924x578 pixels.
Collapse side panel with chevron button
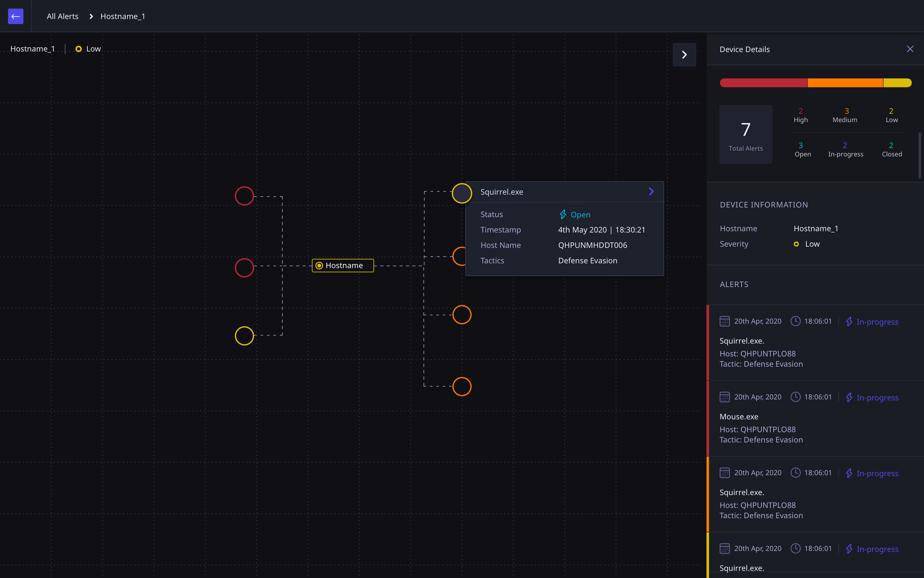[x=684, y=55]
